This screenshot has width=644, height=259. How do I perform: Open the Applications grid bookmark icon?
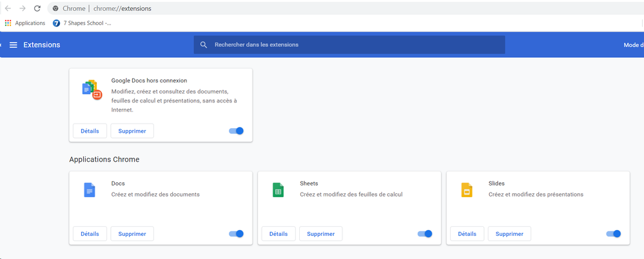8,23
